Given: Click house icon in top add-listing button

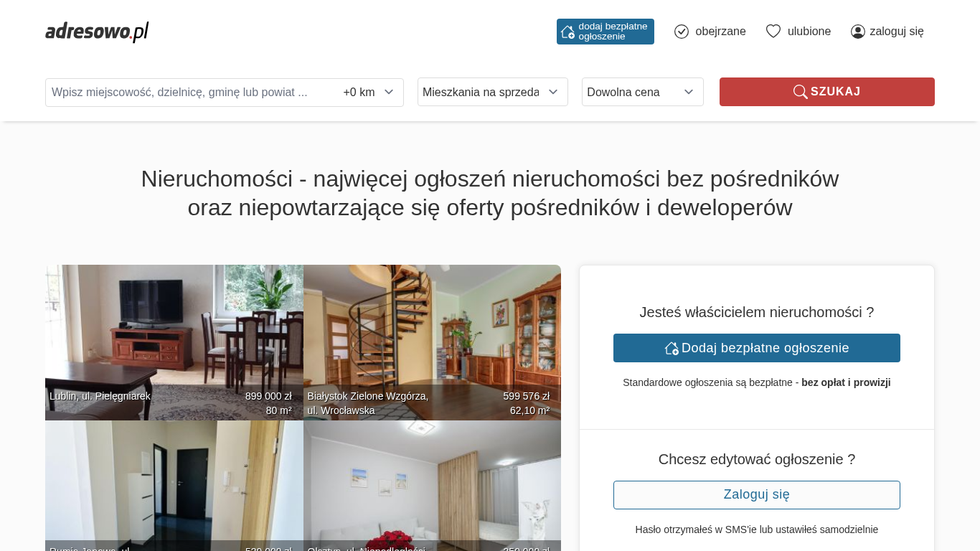Looking at the screenshot, I should (567, 32).
